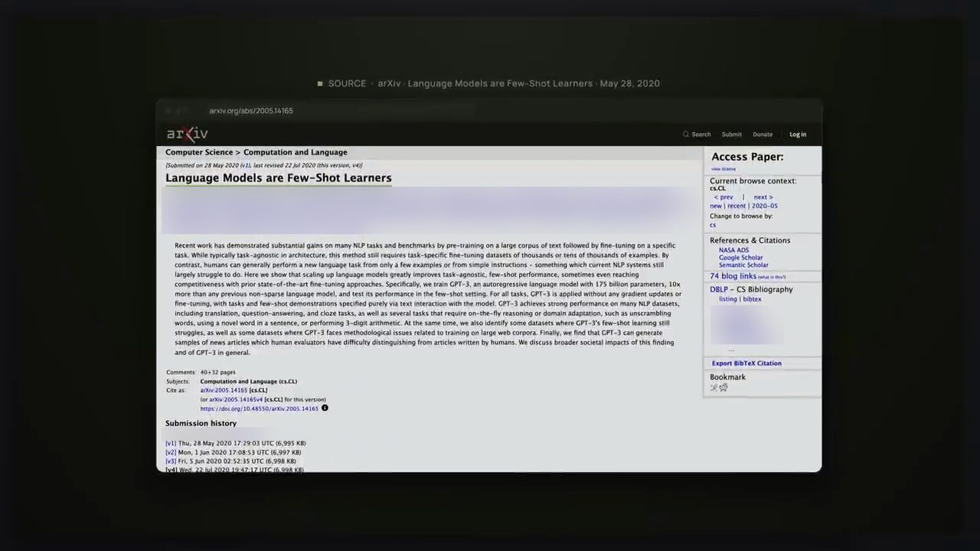Click the Access Paper: heading
The width and height of the screenshot is (980, 551).
coord(747,157)
